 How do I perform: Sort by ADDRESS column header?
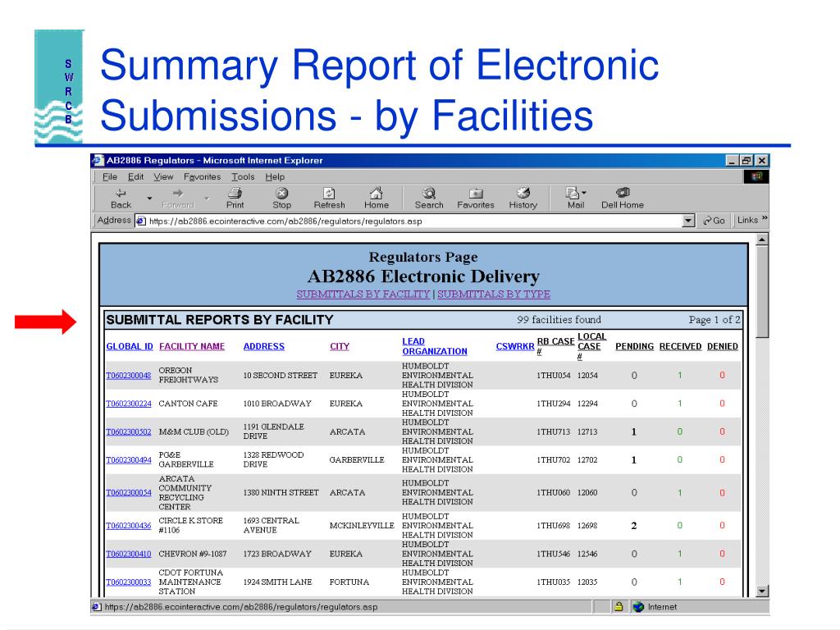pos(264,347)
